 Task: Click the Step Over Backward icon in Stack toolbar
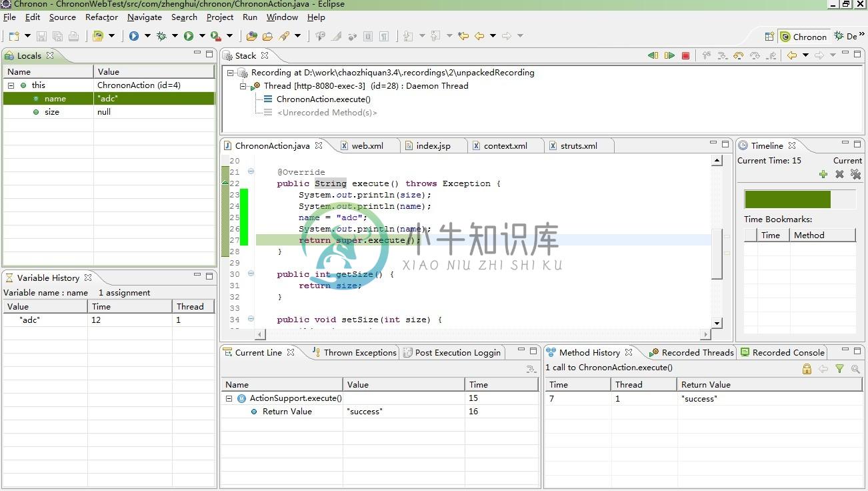(x=739, y=55)
